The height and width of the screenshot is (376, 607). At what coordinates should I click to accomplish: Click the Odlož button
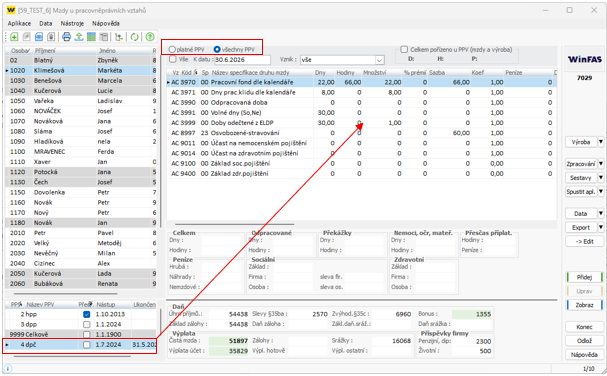(585, 341)
